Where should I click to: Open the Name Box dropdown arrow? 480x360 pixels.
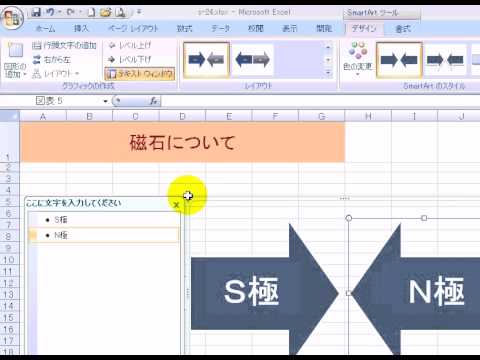coord(105,101)
